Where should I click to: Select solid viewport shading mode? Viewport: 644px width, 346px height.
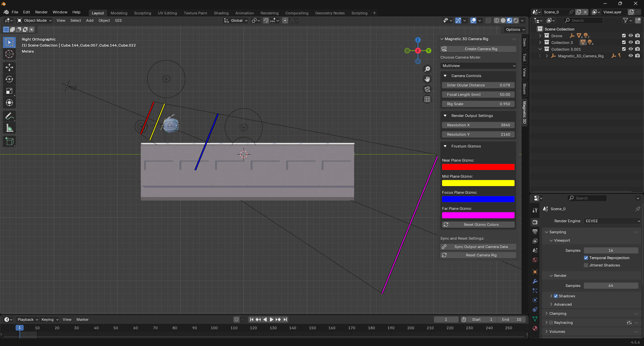[503, 20]
